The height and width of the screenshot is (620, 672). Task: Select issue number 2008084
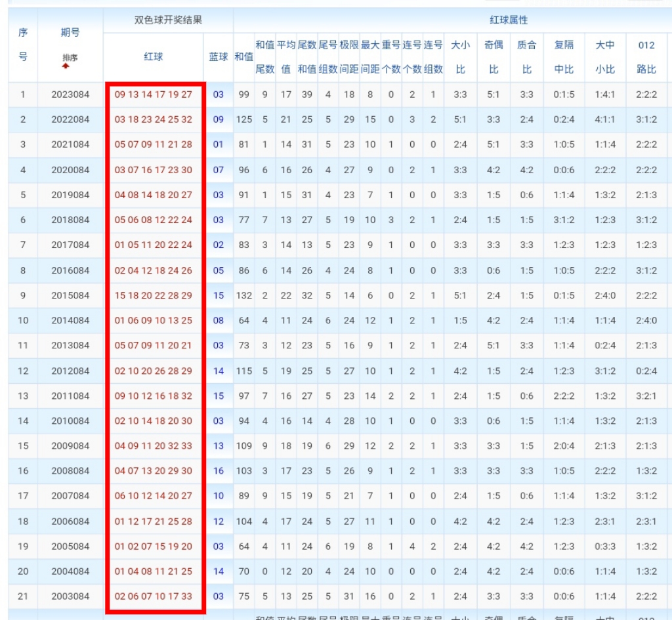(70, 470)
